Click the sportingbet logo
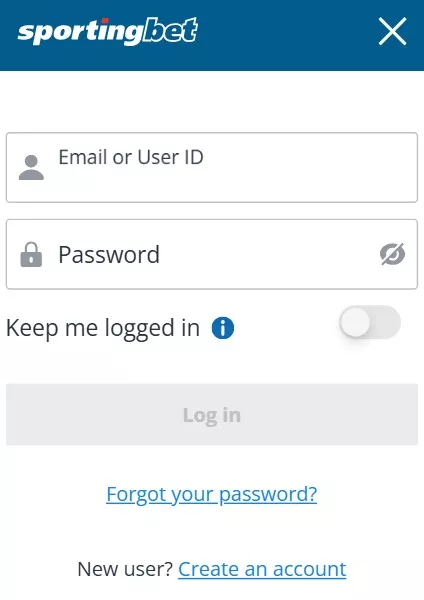Viewport: 424px width, 600px height. click(108, 31)
